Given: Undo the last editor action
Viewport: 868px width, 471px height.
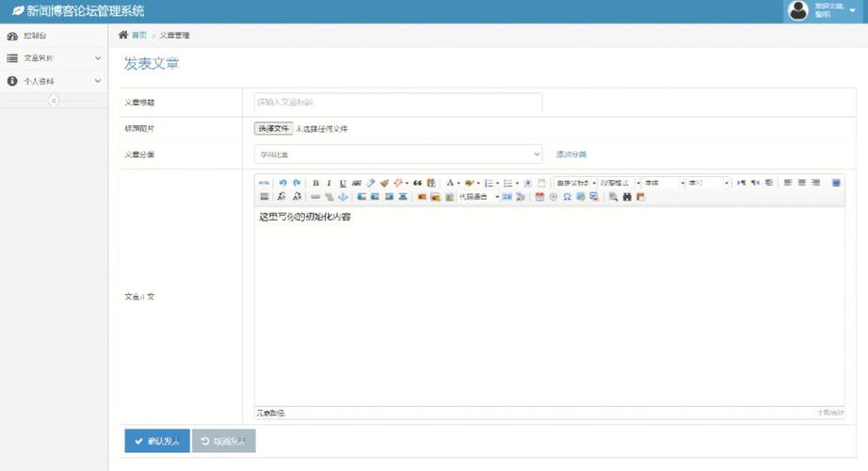Looking at the screenshot, I should (282, 183).
